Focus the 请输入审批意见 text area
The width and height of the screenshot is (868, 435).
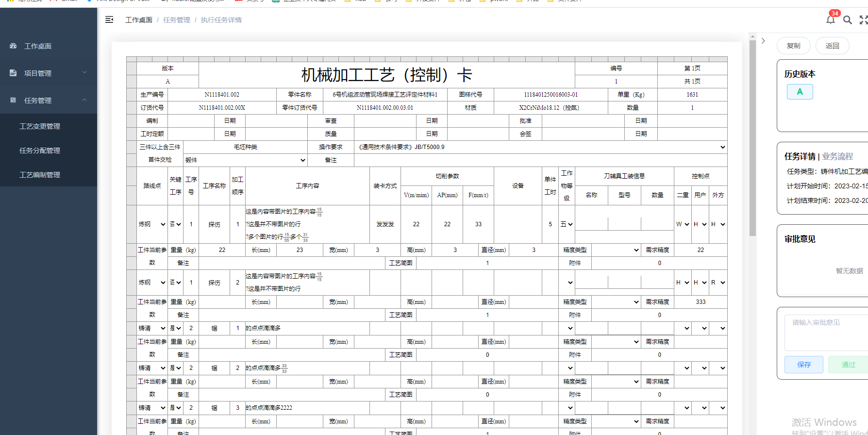coord(826,333)
